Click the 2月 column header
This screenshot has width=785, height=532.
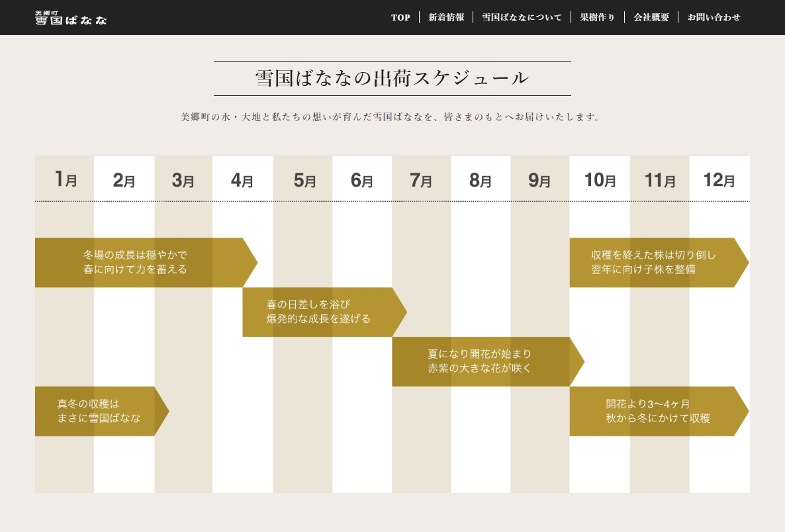pos(124,179)
